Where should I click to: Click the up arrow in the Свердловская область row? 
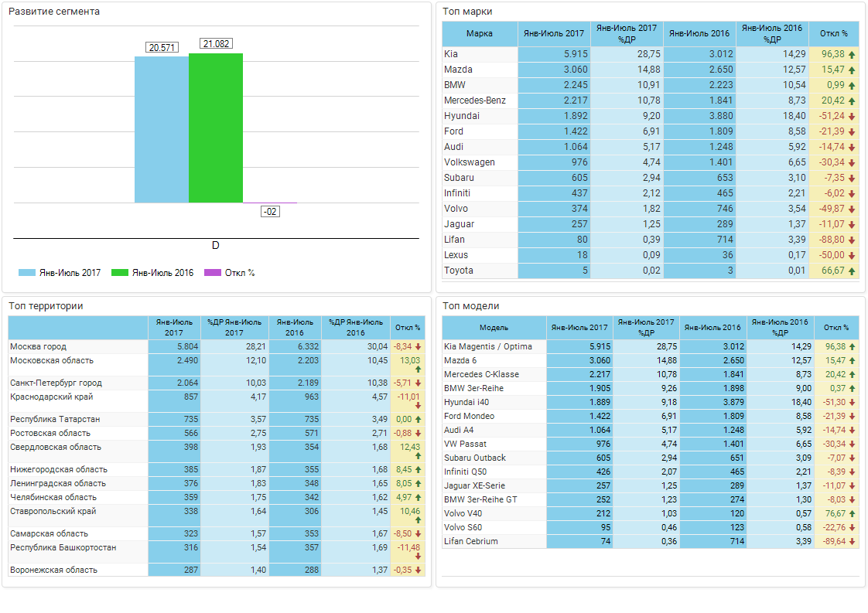click(x=418, y=456)
